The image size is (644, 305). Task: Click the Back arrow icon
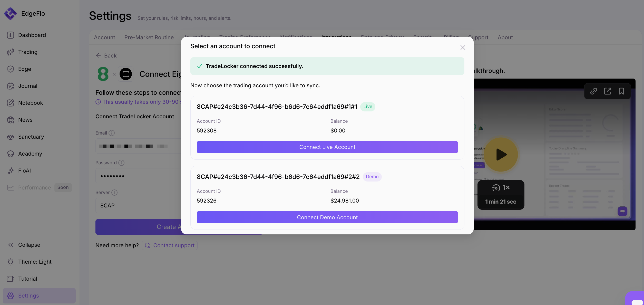(x=98, y=55)
